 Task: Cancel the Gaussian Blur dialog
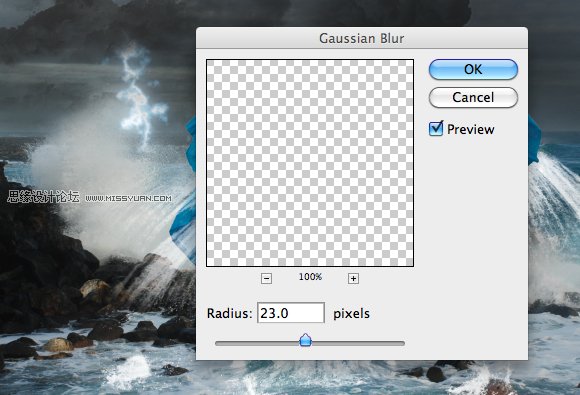click(473, 97)
